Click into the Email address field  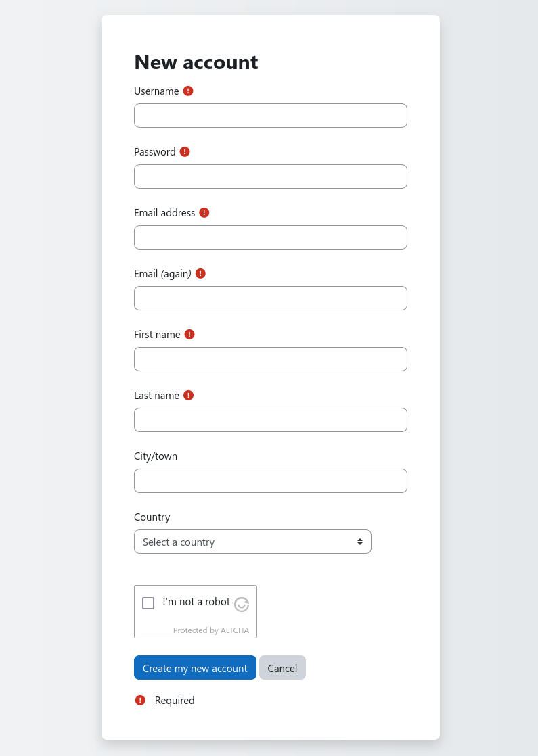click(x=270, y=237)
